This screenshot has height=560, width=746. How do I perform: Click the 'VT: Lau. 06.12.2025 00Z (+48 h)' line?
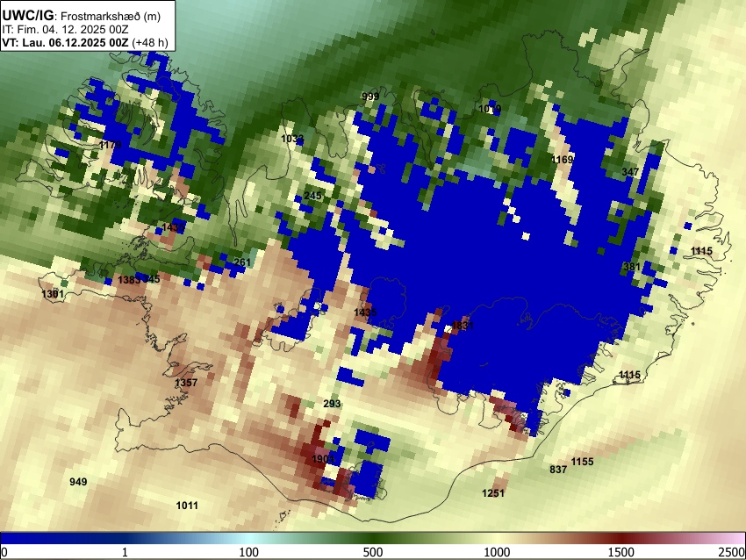(x=85, y=42)
